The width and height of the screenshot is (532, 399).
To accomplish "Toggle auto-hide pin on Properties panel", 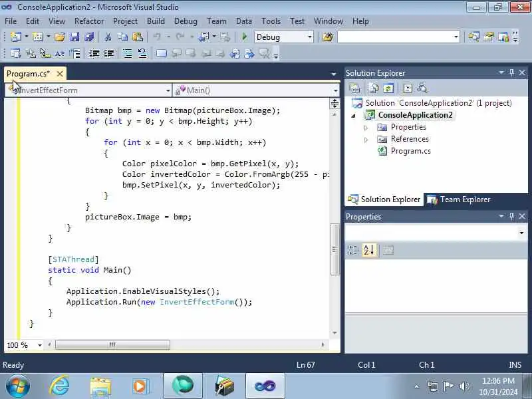I will (511, 216).
